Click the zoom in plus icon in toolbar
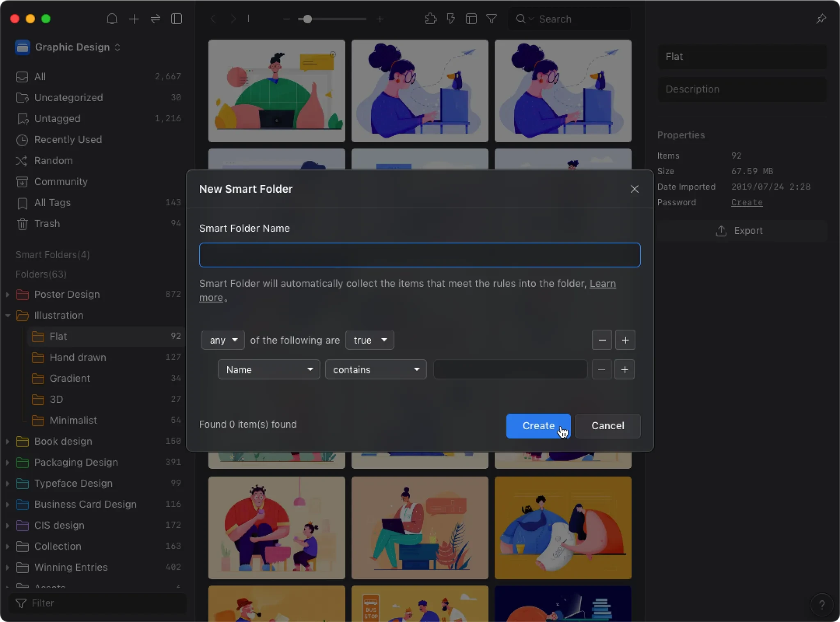This screenshot has height=622, width=840. 380,19
